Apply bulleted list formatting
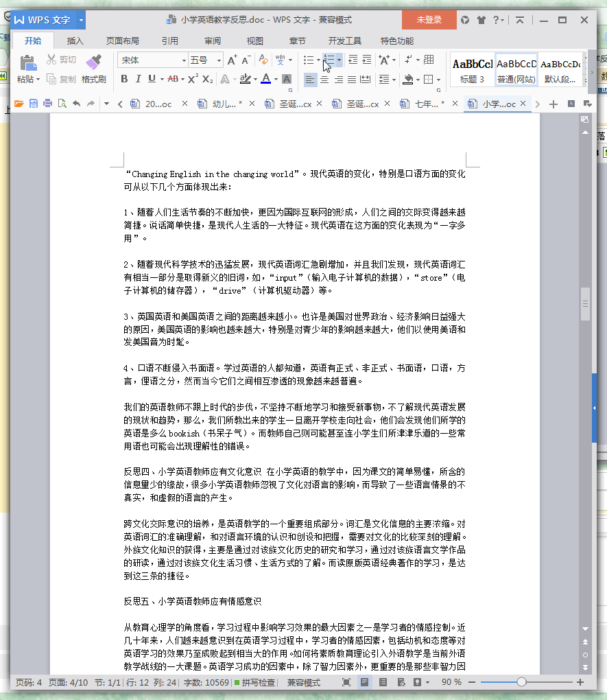607x700 pixels. pos(309,60)
